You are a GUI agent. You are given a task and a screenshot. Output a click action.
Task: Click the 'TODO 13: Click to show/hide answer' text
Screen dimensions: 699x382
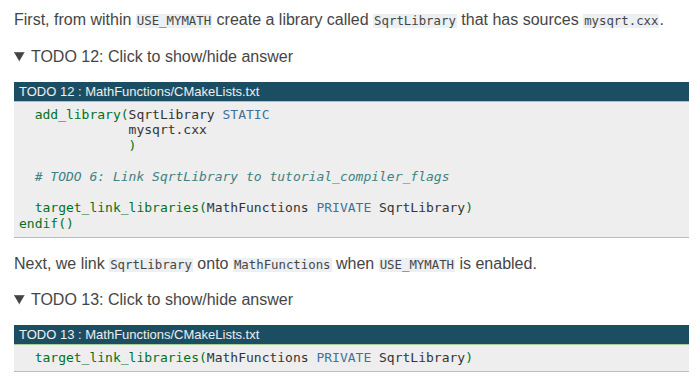pyautogui.click(x=162, y=300)
